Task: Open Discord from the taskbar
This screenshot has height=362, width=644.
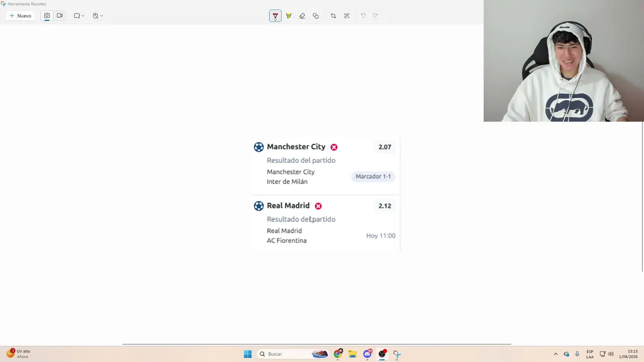Action: pos(367,354)
